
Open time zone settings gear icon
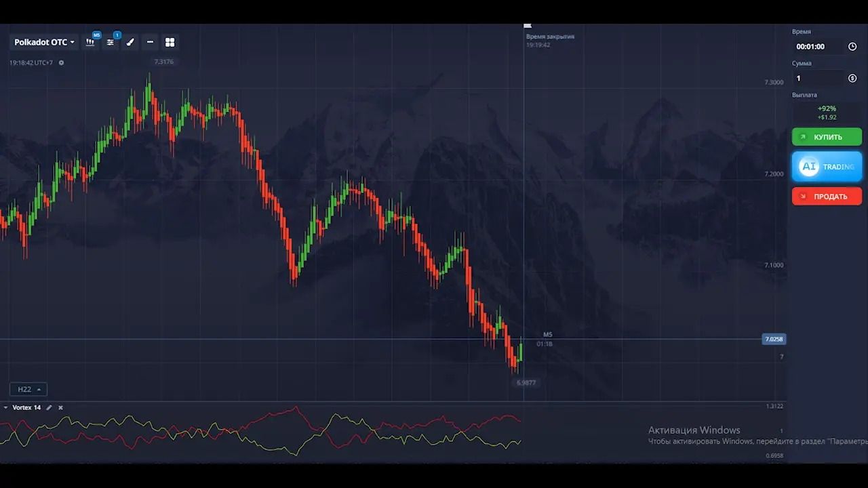(61, 63)
